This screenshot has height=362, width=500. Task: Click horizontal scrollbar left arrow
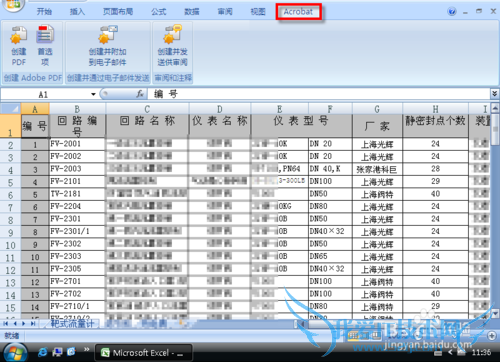(301, 324)
